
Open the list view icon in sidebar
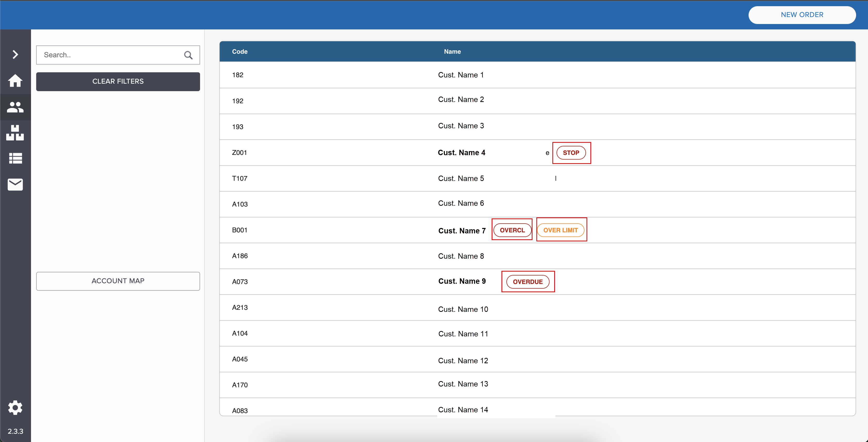(x=15, y=158)
